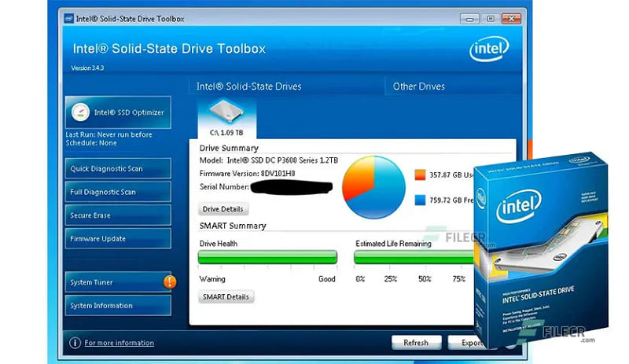Click the '357.87 GB' used label
The height and width of the screenshot is (364, 629).
tap(447, 175)
